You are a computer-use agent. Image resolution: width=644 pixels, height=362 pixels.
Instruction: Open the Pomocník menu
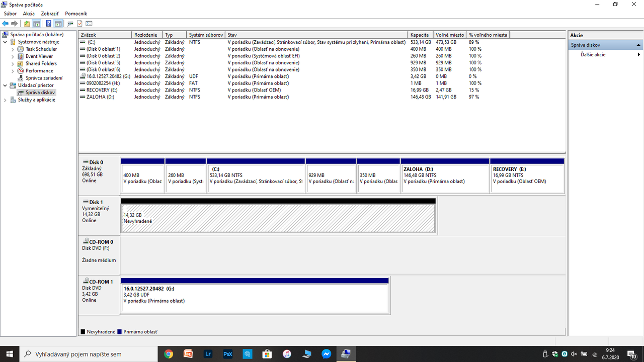[76, 14]
